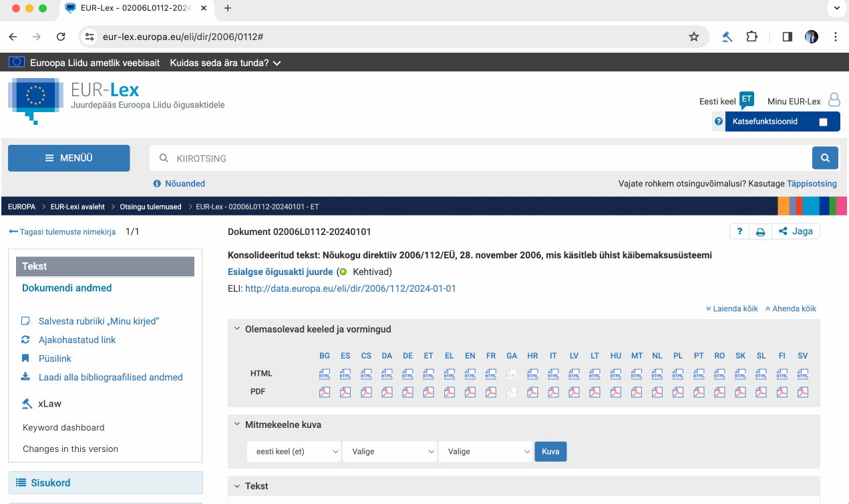Screen dimensions: 849x504
Task: Open the Chrome extensions puzzle icon
Action: coord(752,37)
